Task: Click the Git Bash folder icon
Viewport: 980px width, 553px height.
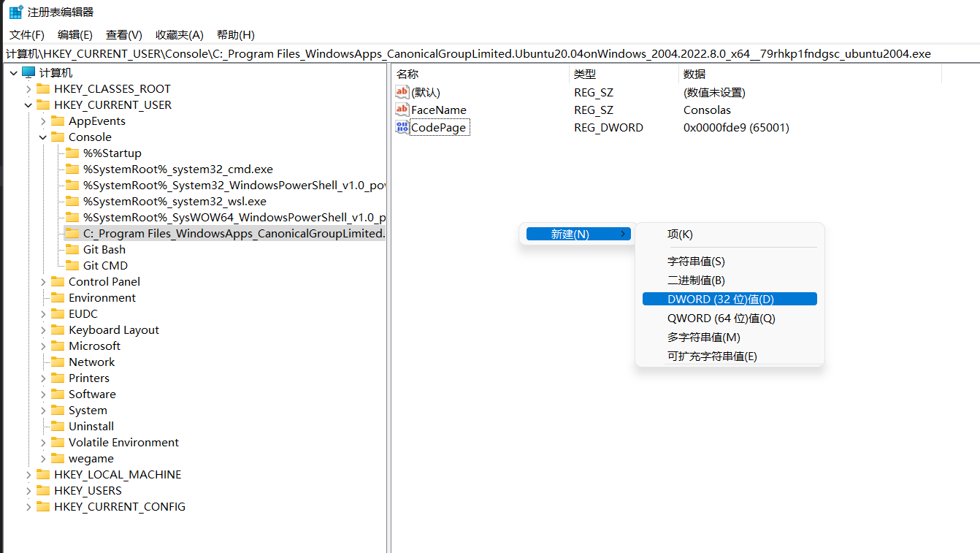Action: point(72,249)
